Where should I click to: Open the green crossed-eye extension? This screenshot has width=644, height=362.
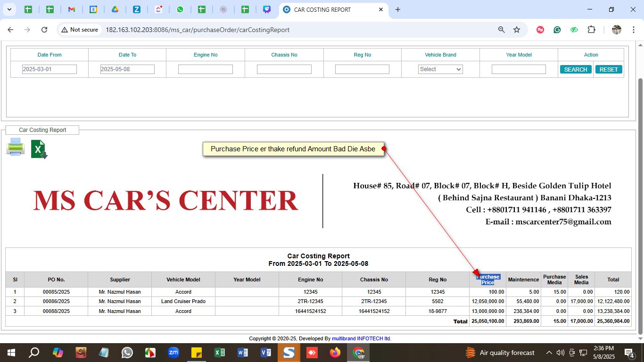click(574, 30)
